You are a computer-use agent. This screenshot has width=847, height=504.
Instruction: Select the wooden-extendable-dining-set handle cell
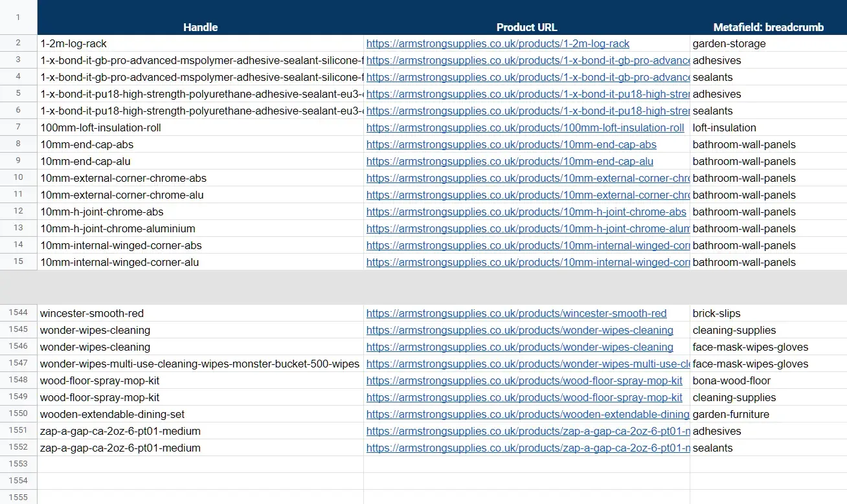click(200, 414)
